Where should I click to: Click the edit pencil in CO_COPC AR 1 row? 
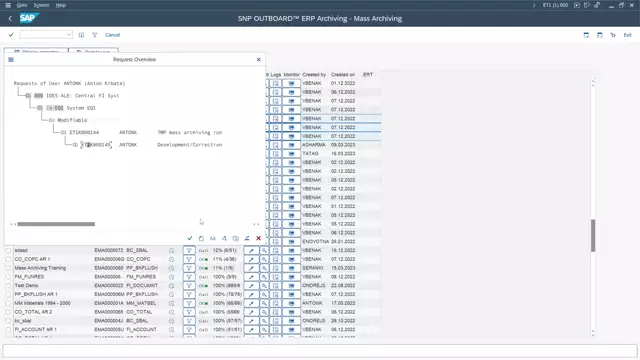click(x=251, y=260)
